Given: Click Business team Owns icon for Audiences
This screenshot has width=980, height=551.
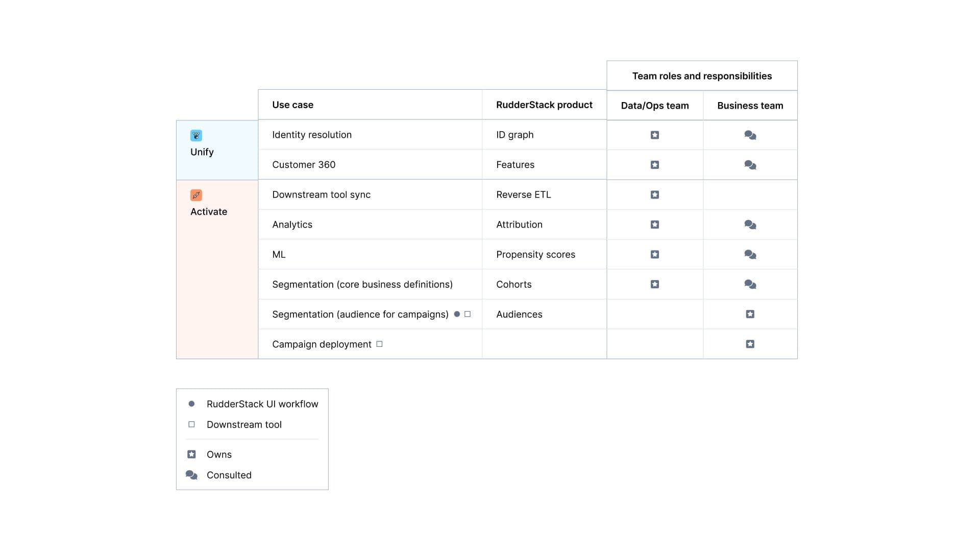Looking at the screenshot, I should pyautogui.click(x=750, y=314).
